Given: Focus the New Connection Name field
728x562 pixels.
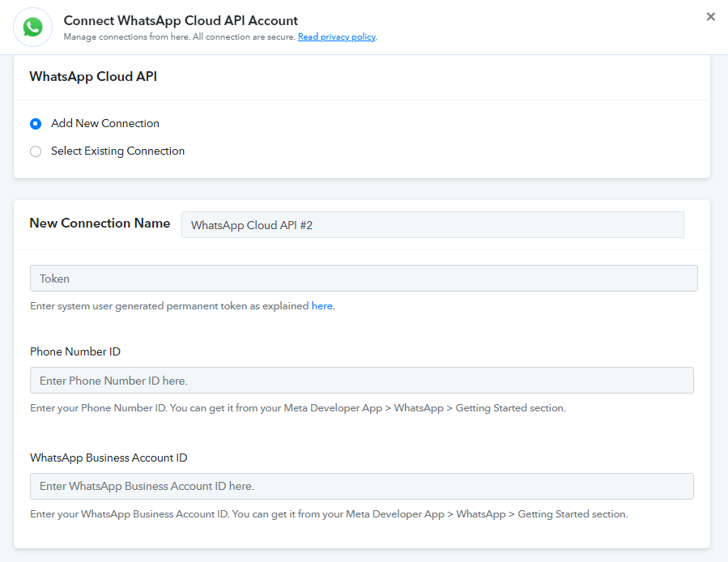Looking at the screenshot, I should coord(432,225).
